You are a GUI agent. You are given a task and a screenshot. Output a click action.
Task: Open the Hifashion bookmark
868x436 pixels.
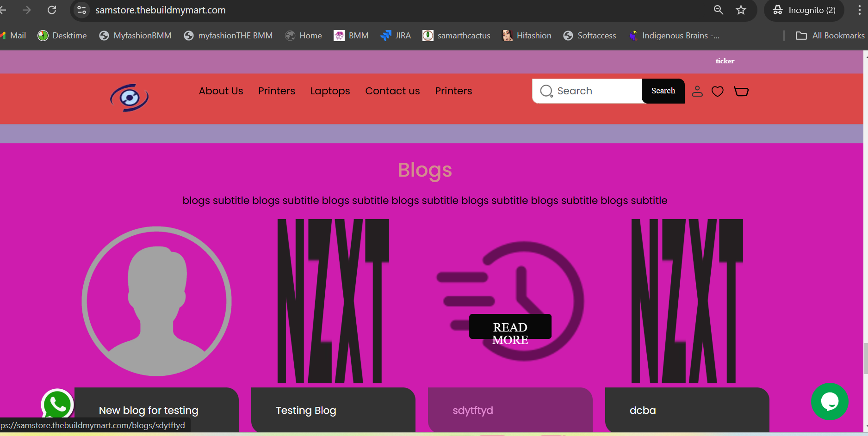pos(527,36)
